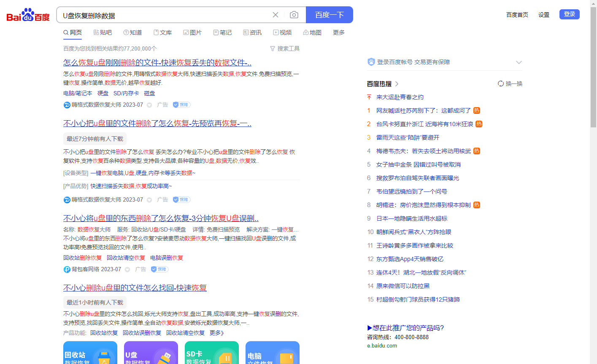Image resolution: width=597 pixels, height=364 pixels.
Task: Open the 设置 menu
Action: pyautogui.click(x=543, y=15)
